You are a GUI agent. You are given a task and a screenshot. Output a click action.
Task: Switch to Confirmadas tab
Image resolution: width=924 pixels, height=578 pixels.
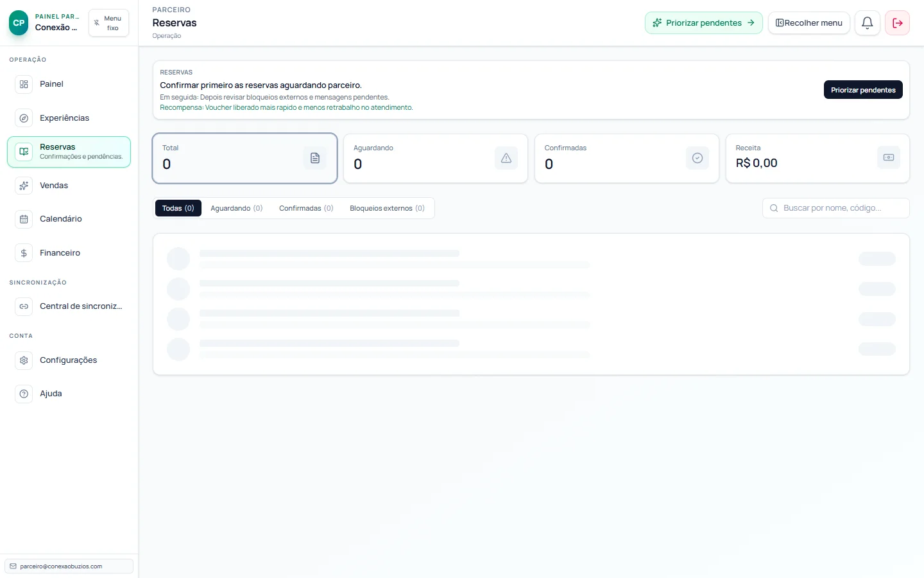click(x=306, y=208)
